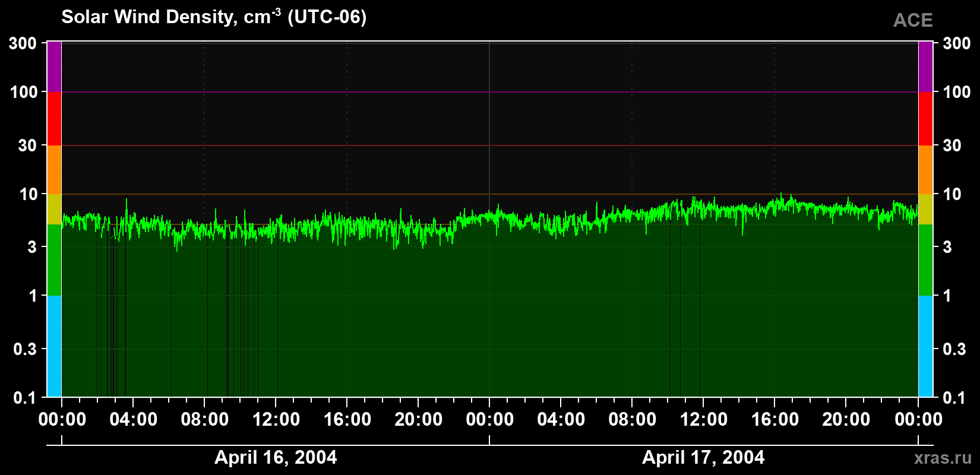Click the 12:00 time label for April 16
Viewport: 980px width, 475px height.
pos(276,420)
